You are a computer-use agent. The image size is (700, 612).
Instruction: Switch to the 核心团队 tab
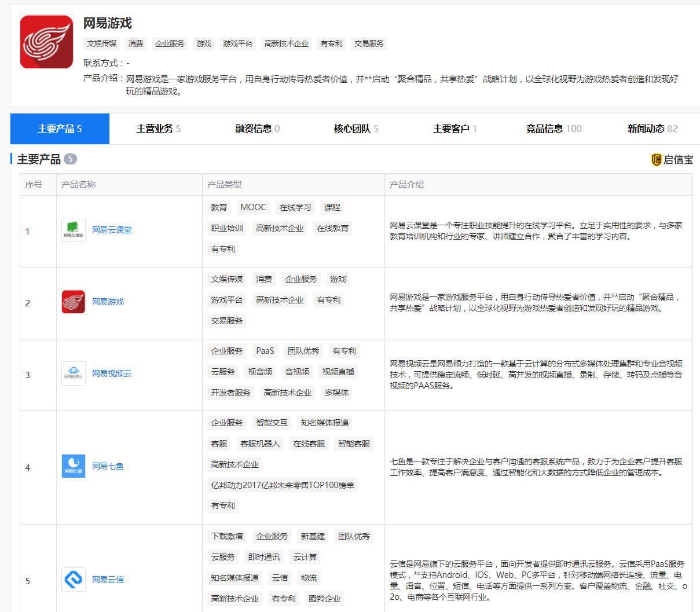tap(356, 129)
